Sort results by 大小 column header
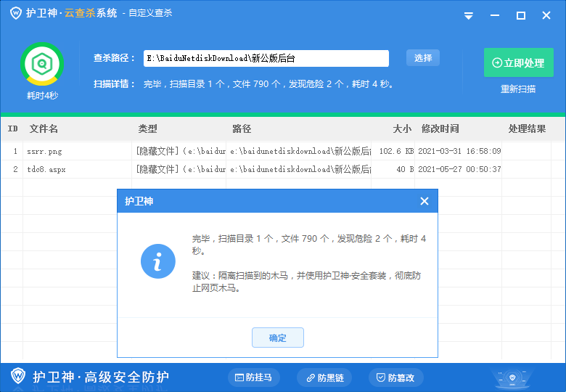This screenshot has height=392, width=566. coord(401,128)
